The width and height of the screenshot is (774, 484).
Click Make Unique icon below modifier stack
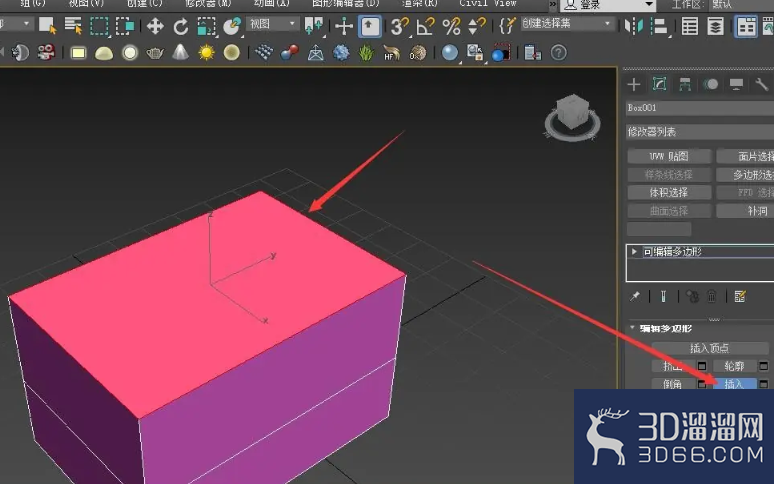pos(692,296)
